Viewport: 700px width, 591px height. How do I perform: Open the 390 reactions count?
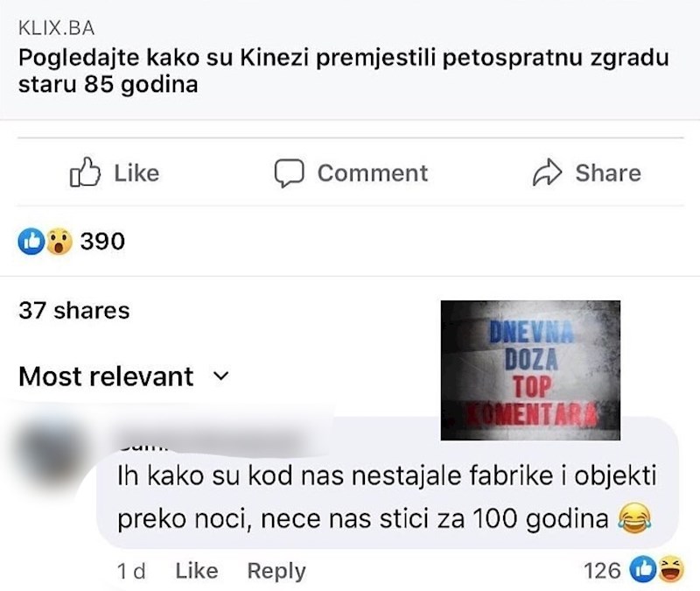click(102, 241)
